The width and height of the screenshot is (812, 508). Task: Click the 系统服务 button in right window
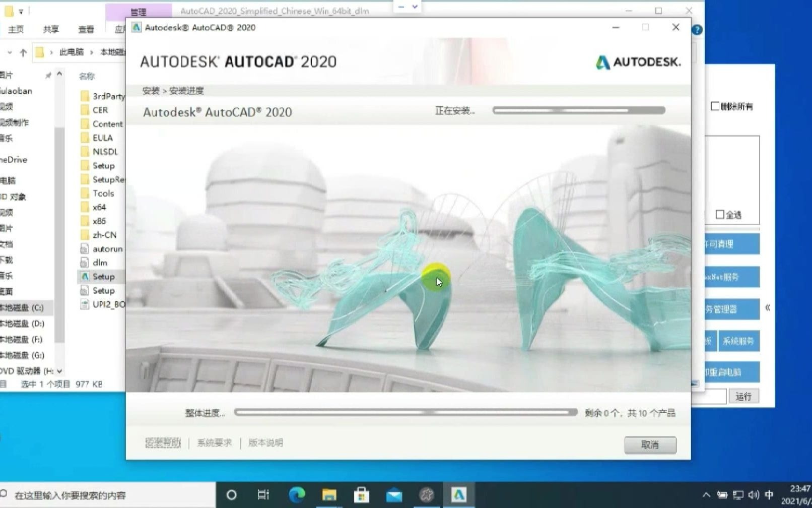pos(738,341)
